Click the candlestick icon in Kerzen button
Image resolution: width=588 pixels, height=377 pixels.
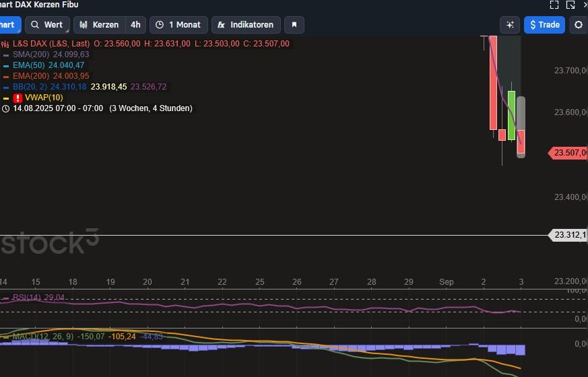point(84,25)
